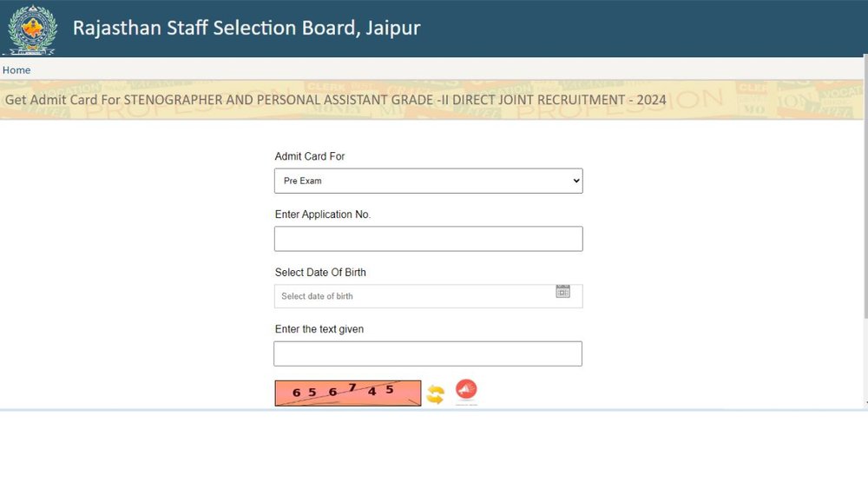This screenshot has width=868, height=489.
Task: Click the Rajasthan government emblem logo
Action: (31, 29)
